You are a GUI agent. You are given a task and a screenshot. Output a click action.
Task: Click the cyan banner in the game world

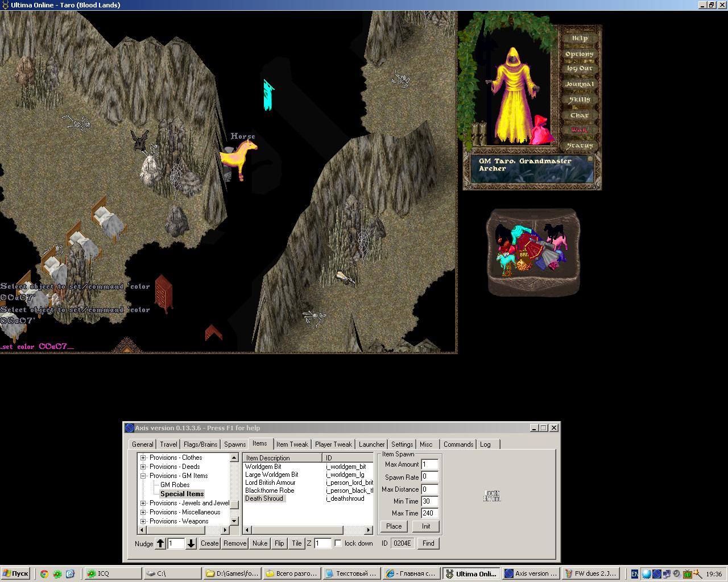268,94
